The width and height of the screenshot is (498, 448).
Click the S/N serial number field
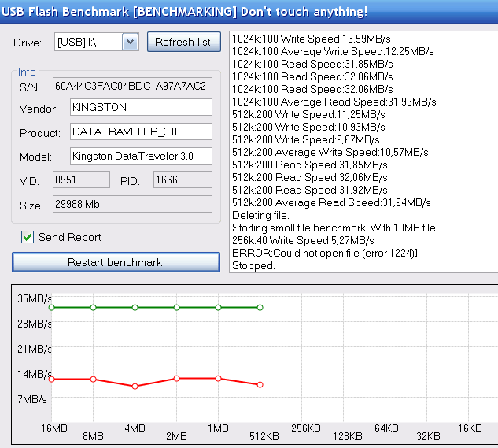pos(132,85)
